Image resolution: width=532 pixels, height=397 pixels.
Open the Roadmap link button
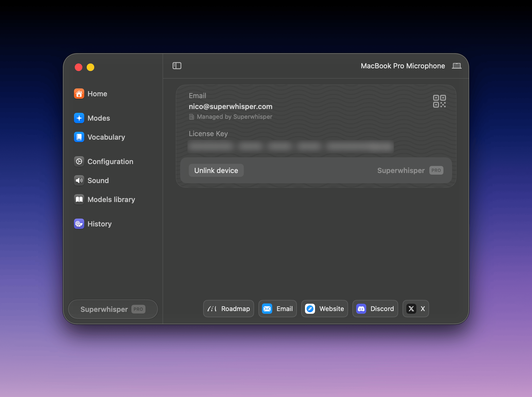(229, 309)
